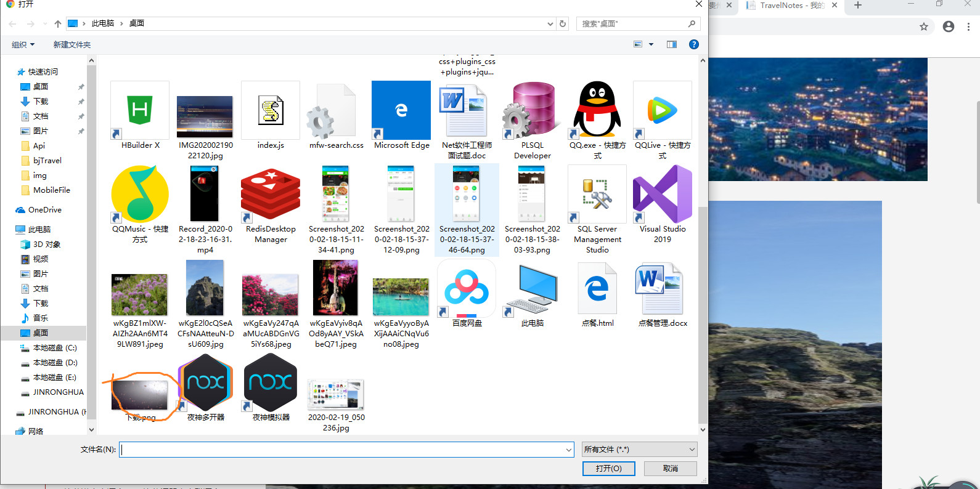The width and height of the screenshot is (980, 489).
Task: Select the 夜神模拟器 Nox shortcut
Action: coord(271,382)
